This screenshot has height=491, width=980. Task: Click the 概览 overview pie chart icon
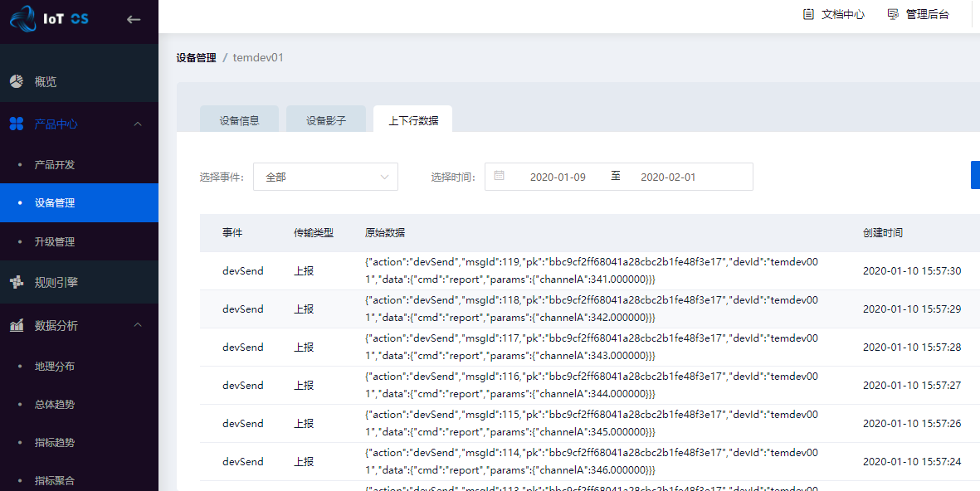pos(17,81)
